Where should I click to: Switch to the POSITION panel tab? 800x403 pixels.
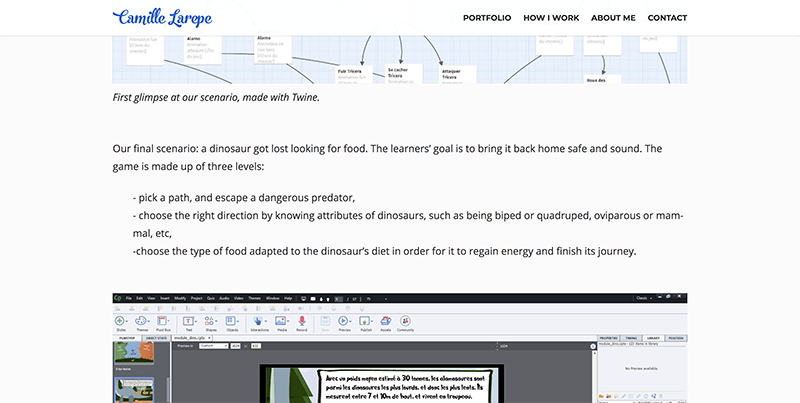(676, 338)
